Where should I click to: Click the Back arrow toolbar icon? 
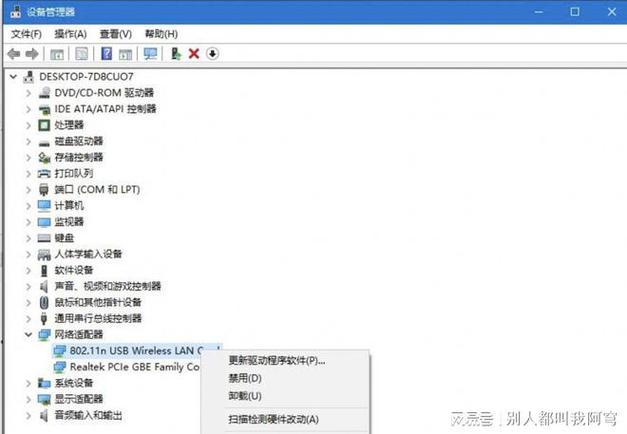[14, 54]
